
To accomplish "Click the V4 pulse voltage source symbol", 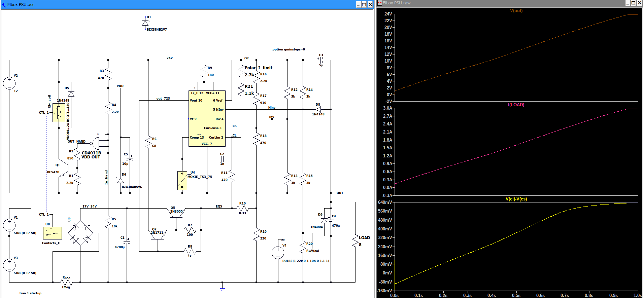I will coord(278,253).
